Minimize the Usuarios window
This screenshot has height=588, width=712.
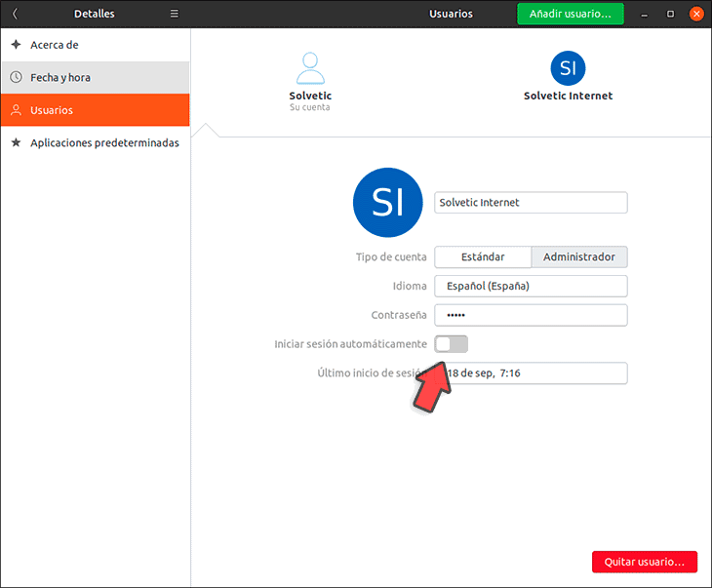click(644, 14)
